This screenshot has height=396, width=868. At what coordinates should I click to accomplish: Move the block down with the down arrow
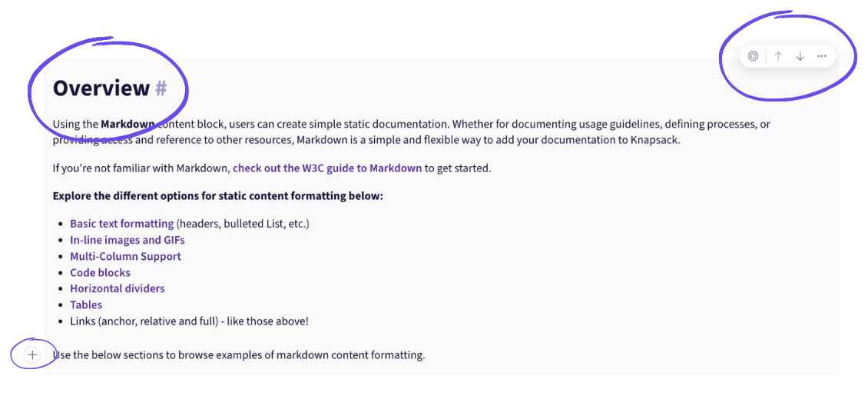click(800, 56)
